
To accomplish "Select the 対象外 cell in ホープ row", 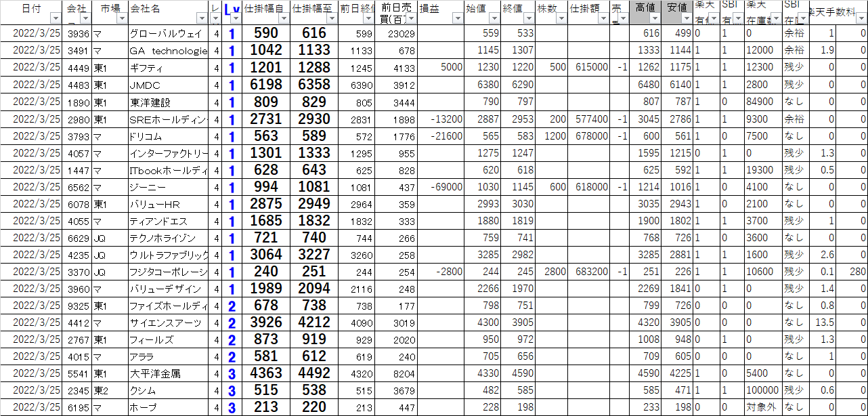I will pos(763,407).
